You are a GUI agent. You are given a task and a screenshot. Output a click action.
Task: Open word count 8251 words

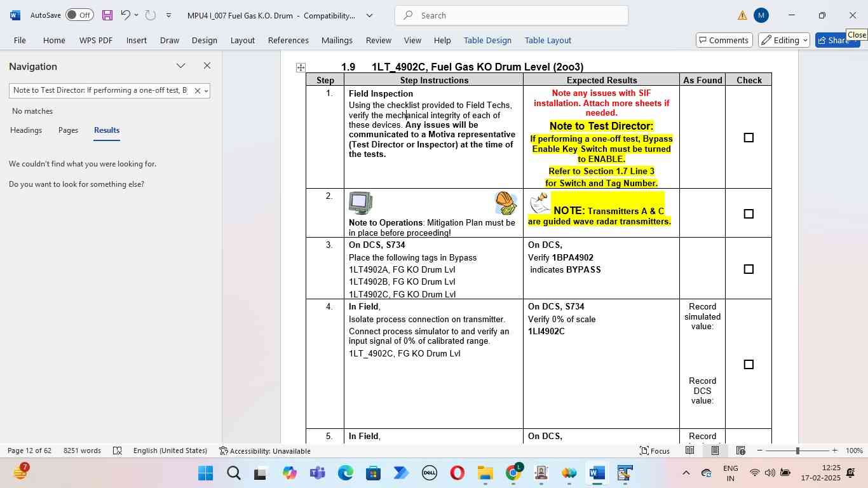coord(82,451)
